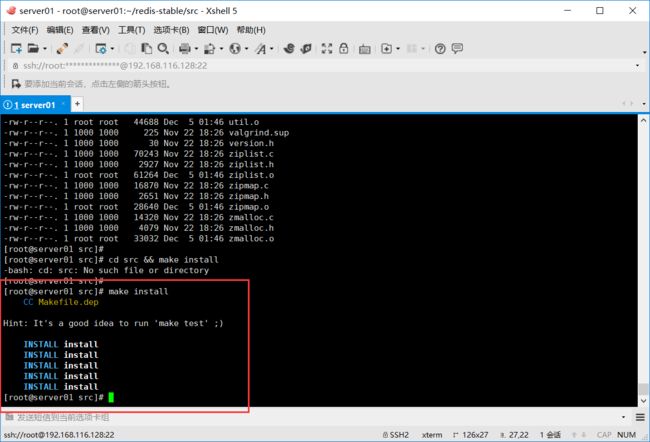This screenshot has height=442, width=650.
Task: Expand the Print dropdown arrow
Action: (x=196, y=49)
